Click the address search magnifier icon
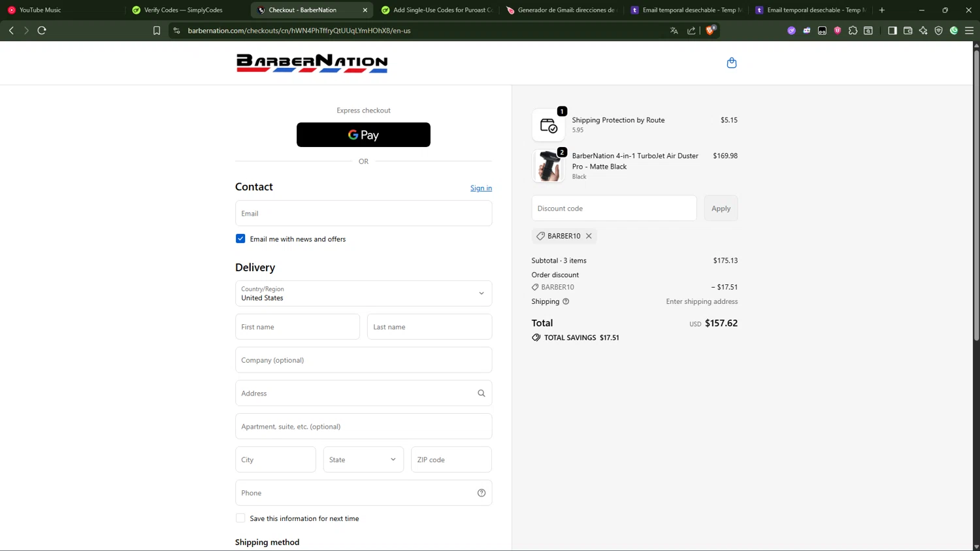The height and width of the screenshot is (551, 980). click(x=482, y=393)
